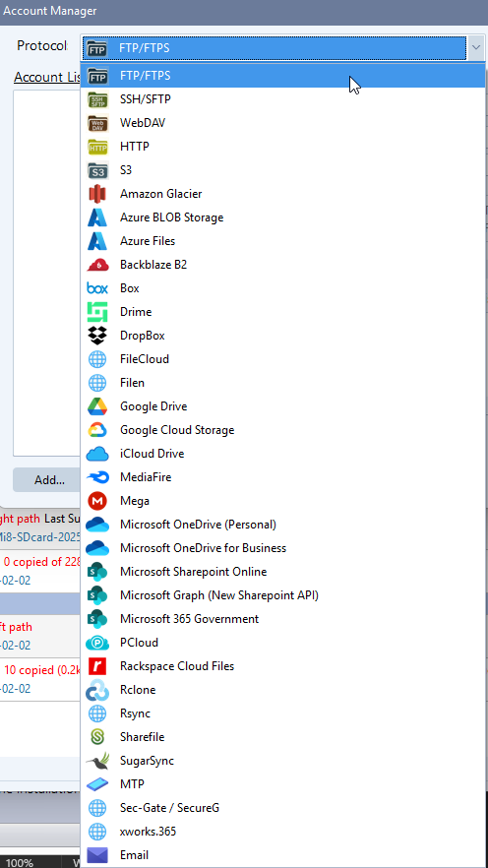
Task: Click the PCloud icon
Action: pyautogui.click(x=97, y=643)
